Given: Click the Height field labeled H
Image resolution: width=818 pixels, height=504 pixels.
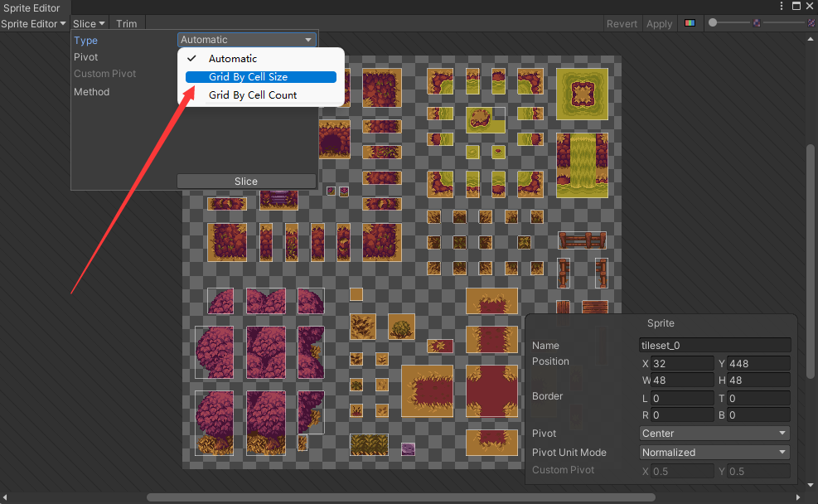Looking at the screenshot, I should tap(758, 380).
